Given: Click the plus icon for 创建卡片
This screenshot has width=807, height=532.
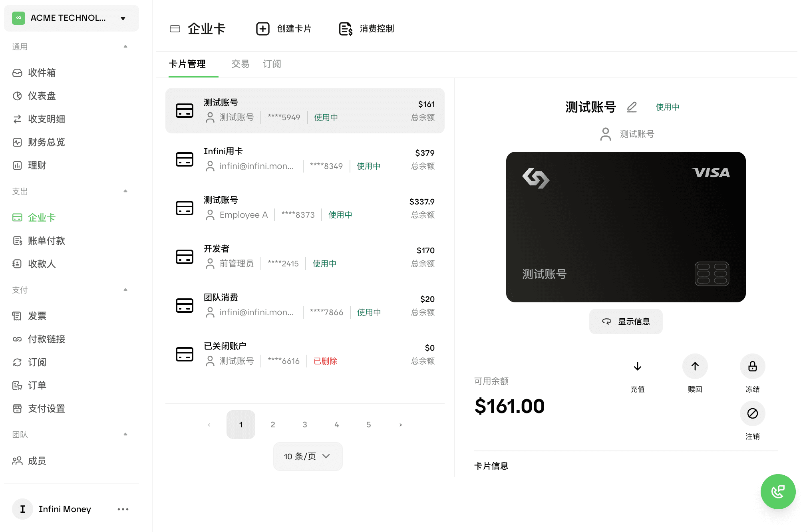Looking at the screenshot, I should click(263, 29).
